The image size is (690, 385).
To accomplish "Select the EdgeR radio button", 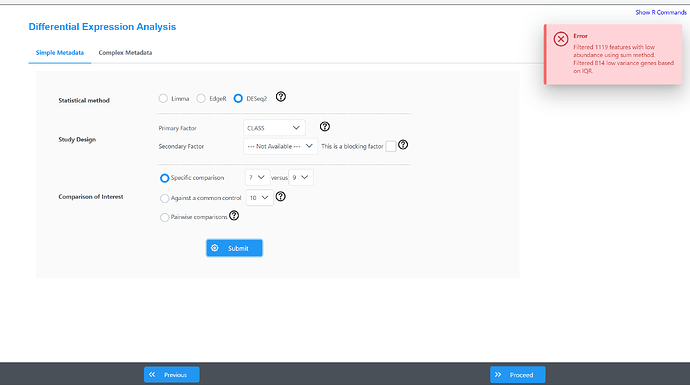I will click(x=201, y=99).
